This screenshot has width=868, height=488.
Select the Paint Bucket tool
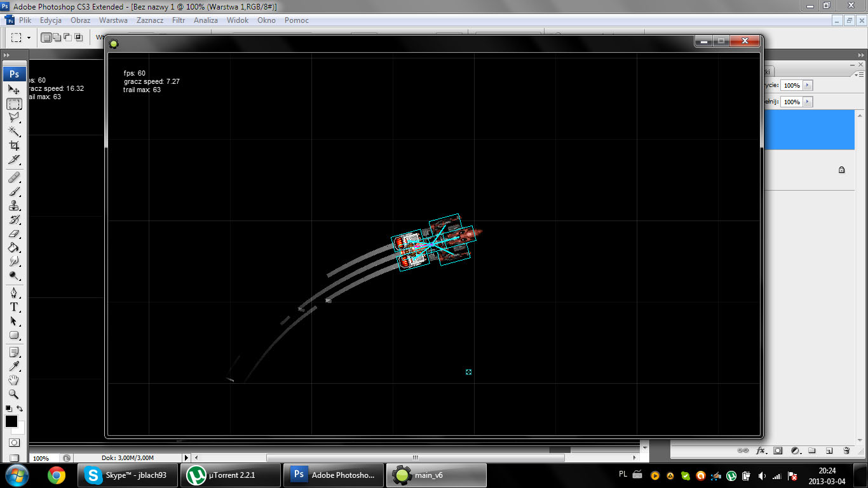point(14,248)
